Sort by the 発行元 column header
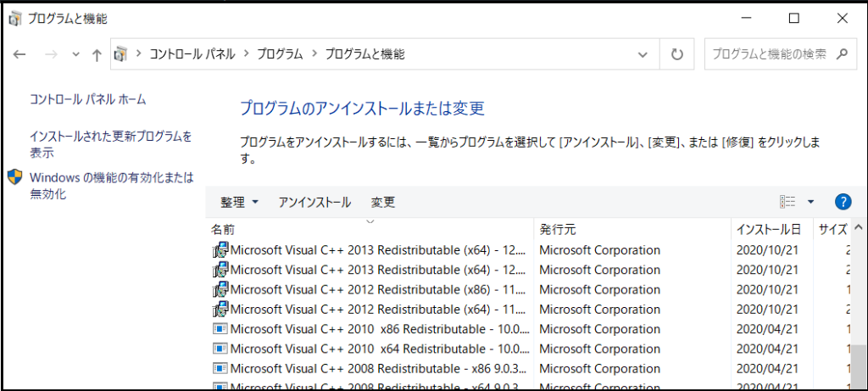 (558, 229)
